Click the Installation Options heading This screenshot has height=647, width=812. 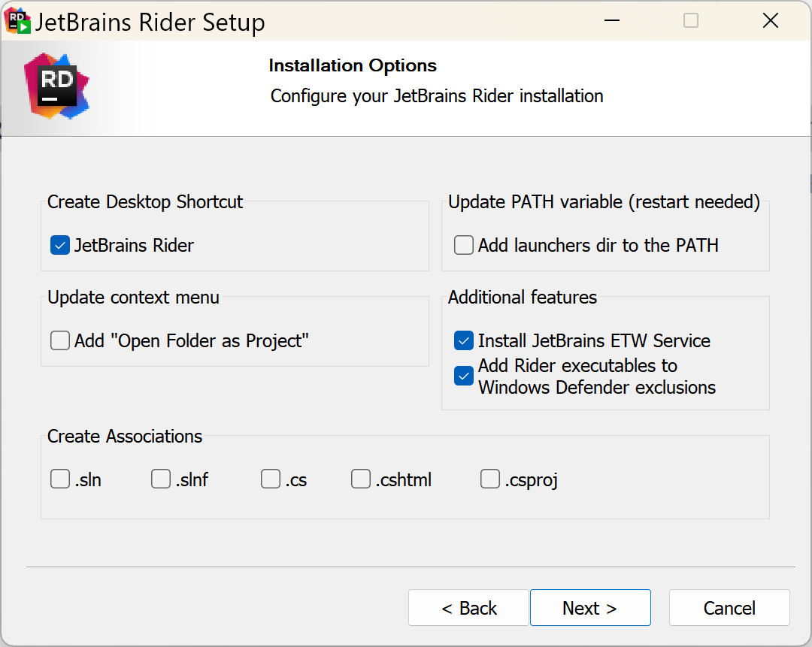tap(353, 66)
